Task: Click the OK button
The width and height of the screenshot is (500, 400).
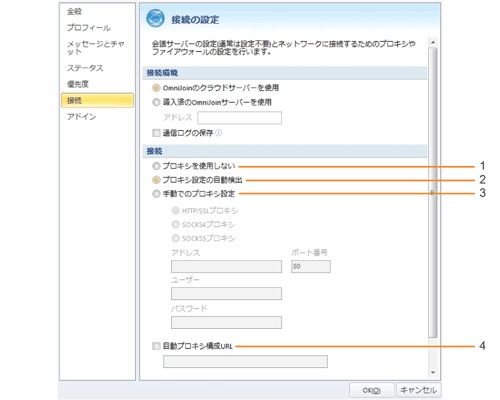Action: pyautogui.click(x=371, y=390)
